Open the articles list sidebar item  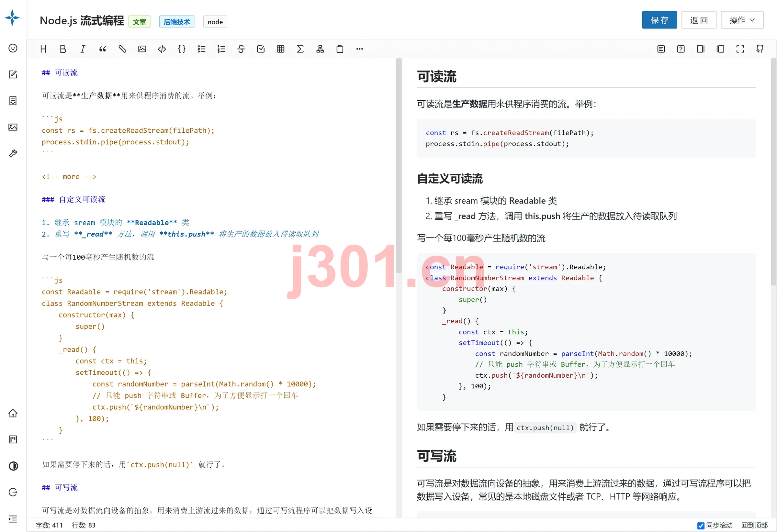(13, 101)
